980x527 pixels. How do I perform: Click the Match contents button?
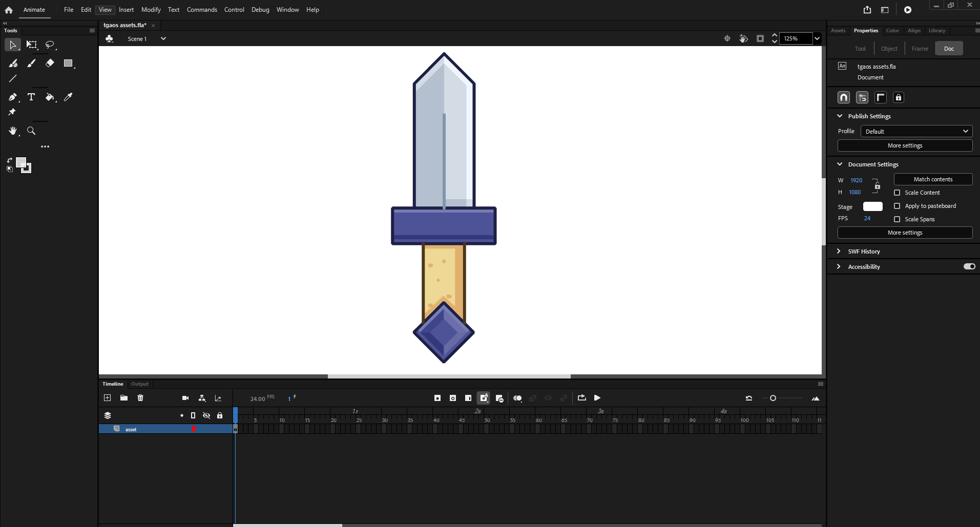[x=933, y=179]
